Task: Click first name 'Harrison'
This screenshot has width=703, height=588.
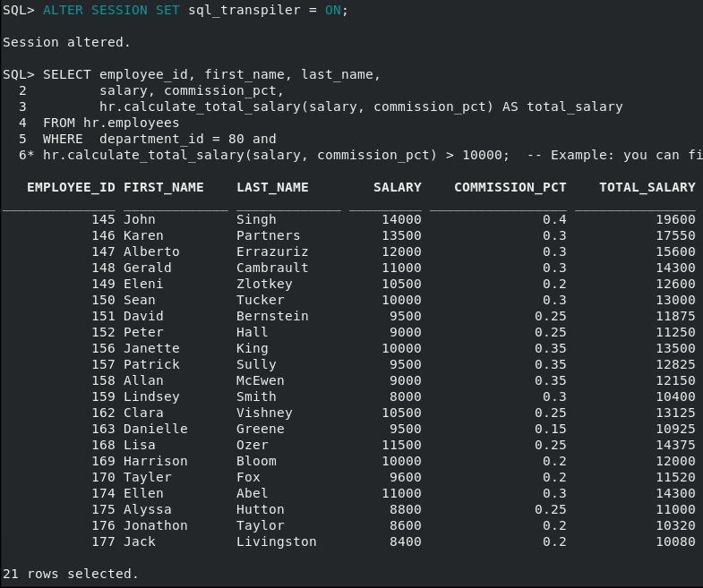Action: click(156, 462)
